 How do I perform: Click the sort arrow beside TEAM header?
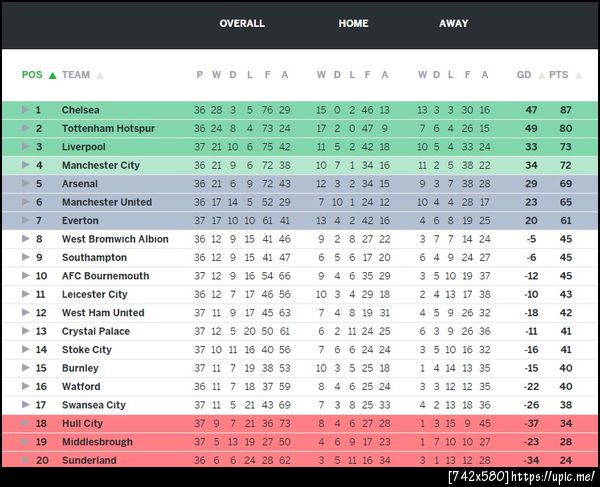click(100, 75)
